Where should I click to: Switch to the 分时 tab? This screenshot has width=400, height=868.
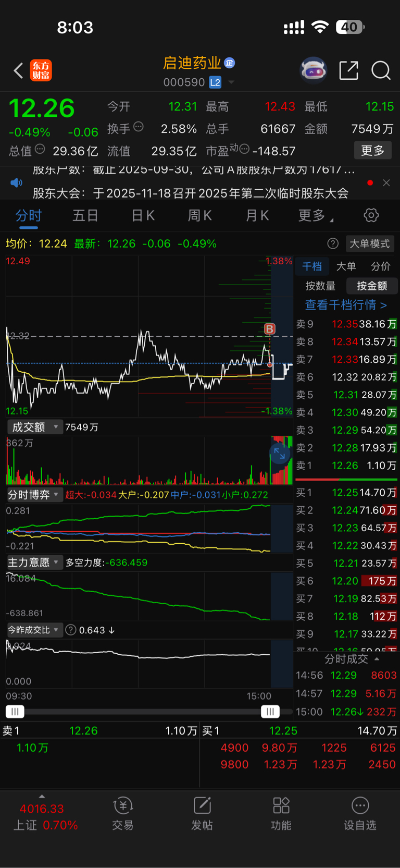click(x=28, y=215)
